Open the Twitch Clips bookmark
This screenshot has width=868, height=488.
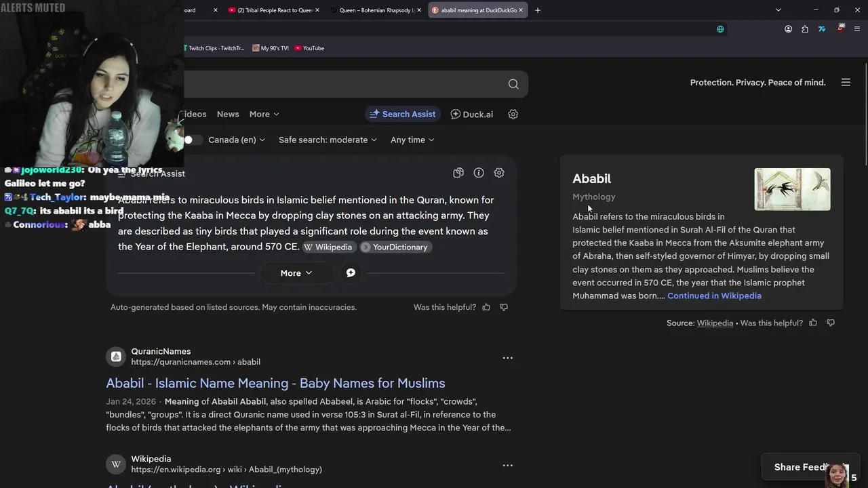[213, 48]
